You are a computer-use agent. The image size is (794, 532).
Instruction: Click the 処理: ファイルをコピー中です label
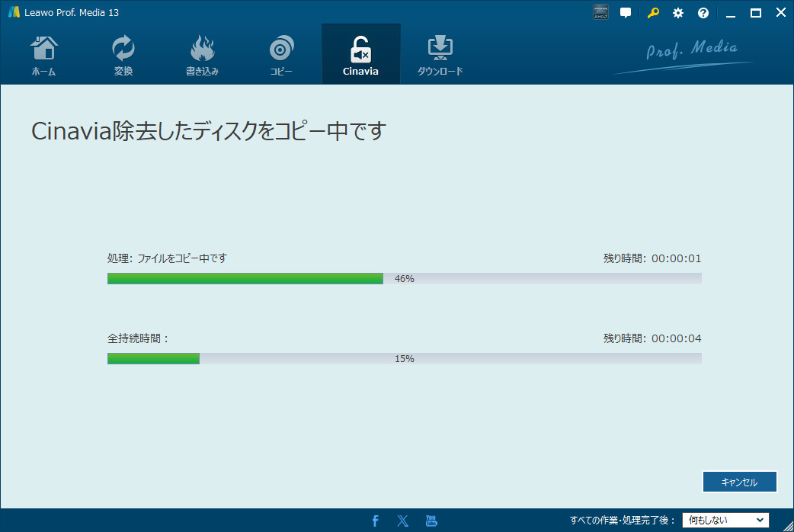pos(167,258)
